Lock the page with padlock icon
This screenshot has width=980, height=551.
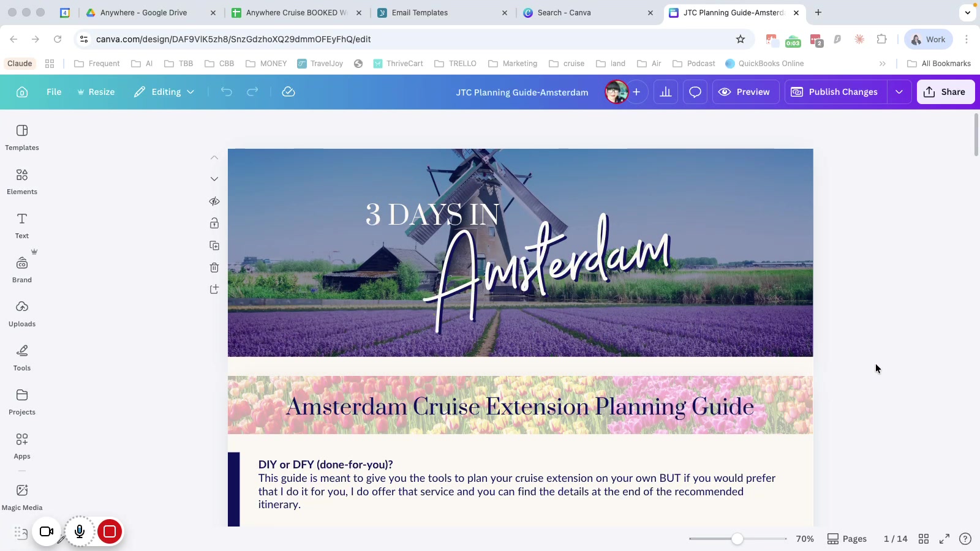coord(214,223)
